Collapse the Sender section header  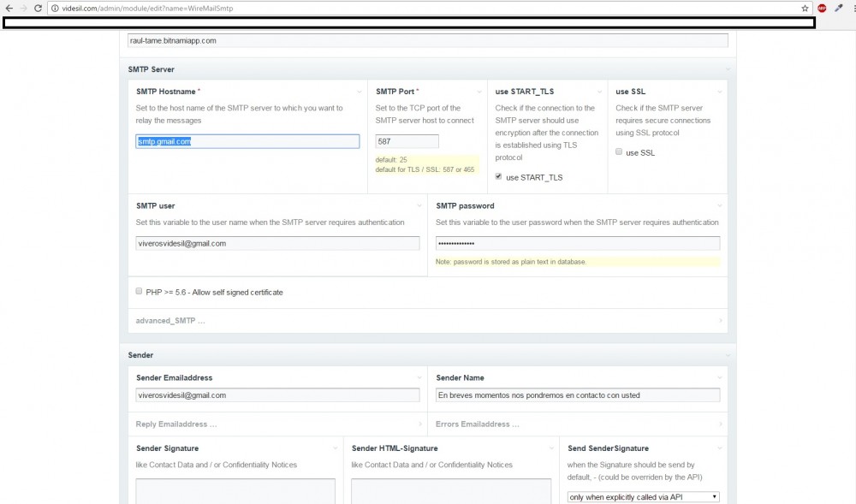140,354
